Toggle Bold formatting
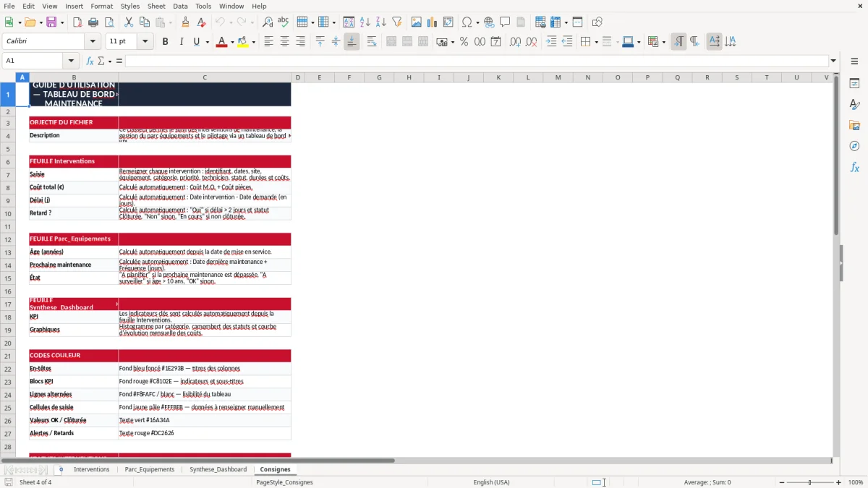The image size is (868, 488). coord(165,42)
